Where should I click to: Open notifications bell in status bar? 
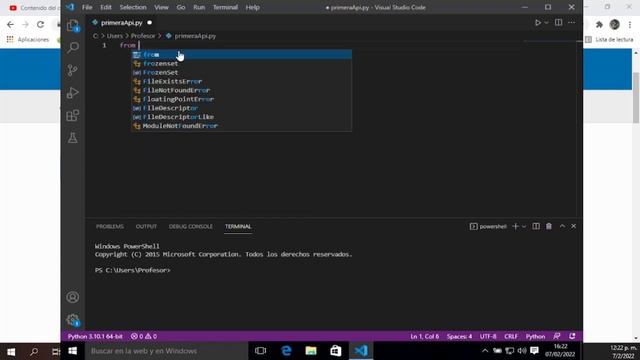572,336
